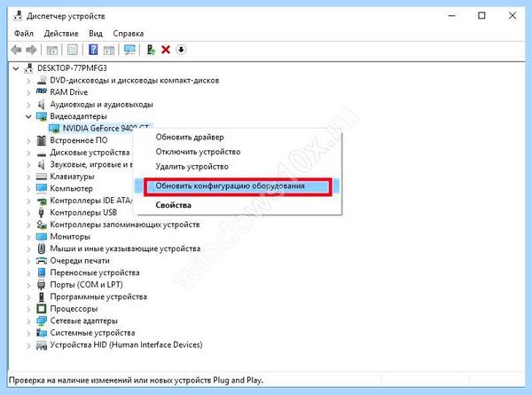The image size is (532, 395).
Task: Click the Контроллеры USB plug icon
Action: coord(42,213)
